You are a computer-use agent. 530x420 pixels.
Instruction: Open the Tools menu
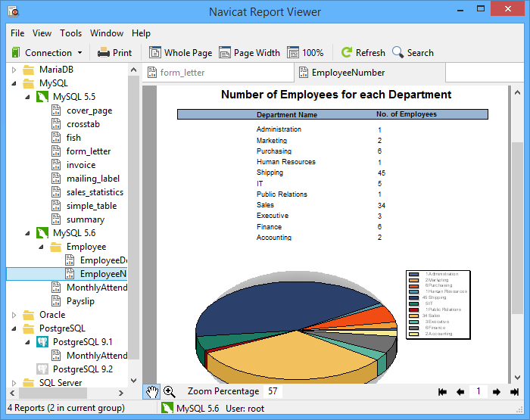point(71,33)
